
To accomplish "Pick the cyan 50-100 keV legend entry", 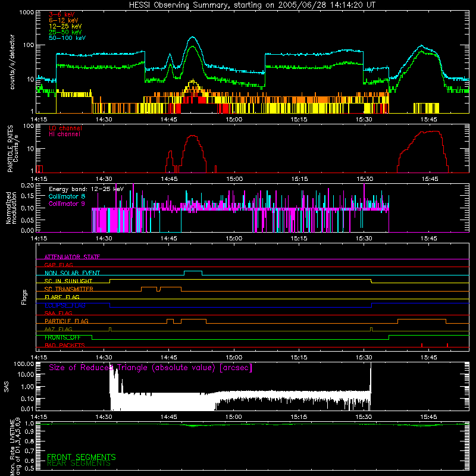I will (67, 38).
